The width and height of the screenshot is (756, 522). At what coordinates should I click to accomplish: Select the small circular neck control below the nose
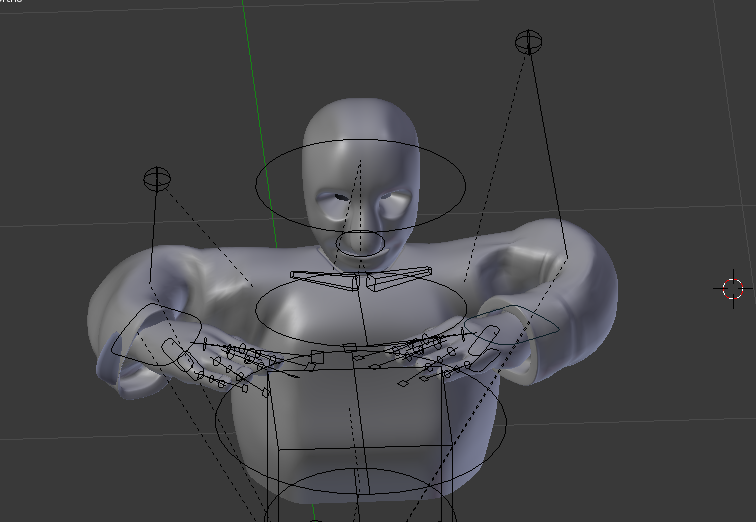point(360,243)
